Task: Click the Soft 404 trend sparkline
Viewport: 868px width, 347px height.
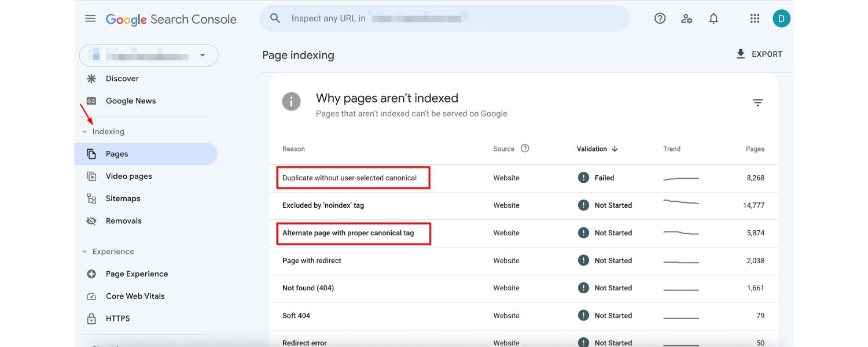Action: click(x=681, y=315)
